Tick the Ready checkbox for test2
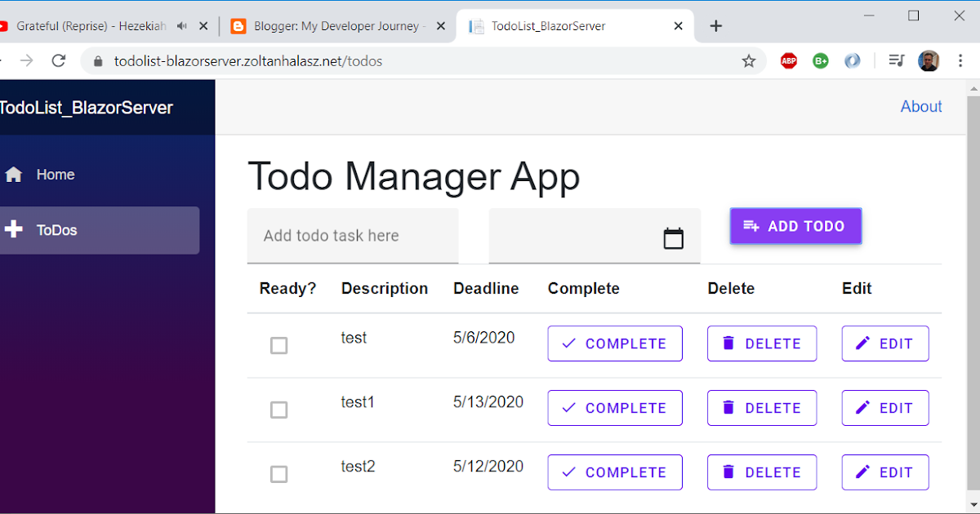This screenshot has height=514, width=980. [278, 474]
